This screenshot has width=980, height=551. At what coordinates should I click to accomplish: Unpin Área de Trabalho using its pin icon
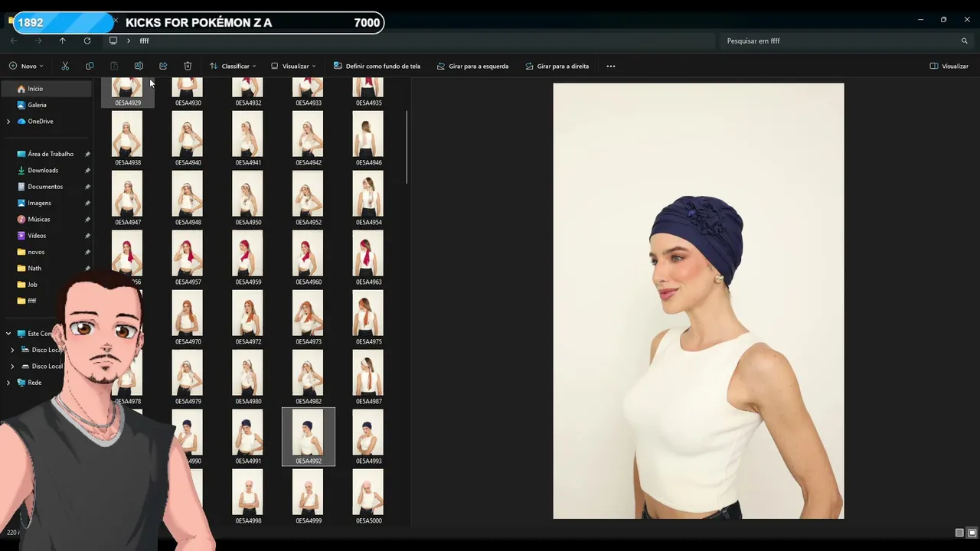coord(87,154)
